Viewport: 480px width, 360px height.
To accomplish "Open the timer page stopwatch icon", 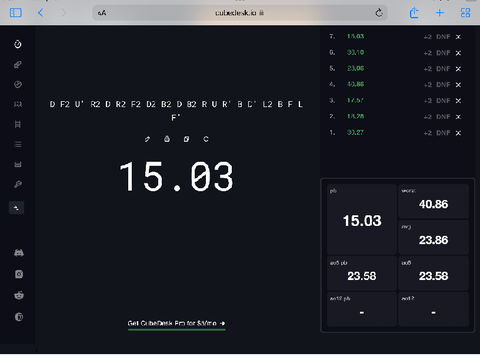I will (x=18, y=44).
